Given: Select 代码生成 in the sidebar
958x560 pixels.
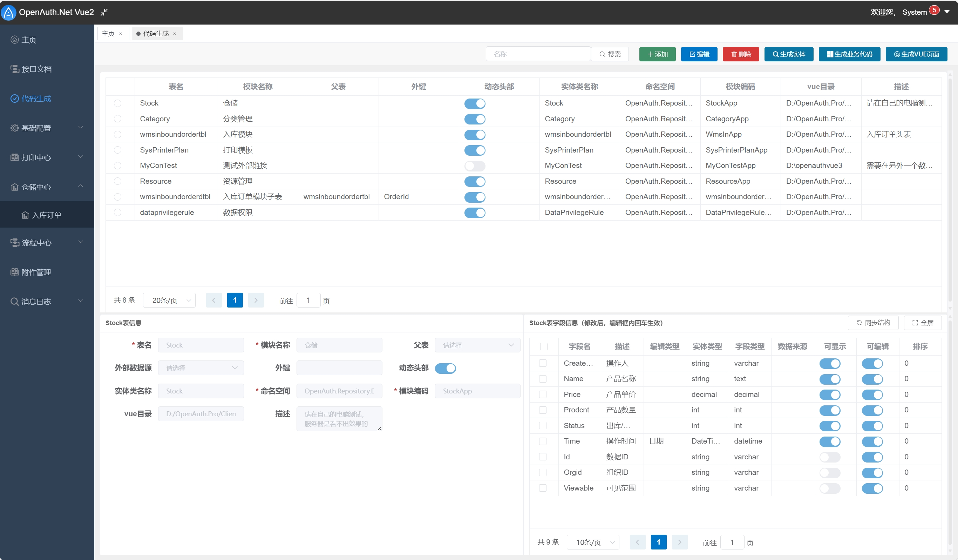Looking at the screenshot, I should (x=35, y=99).
